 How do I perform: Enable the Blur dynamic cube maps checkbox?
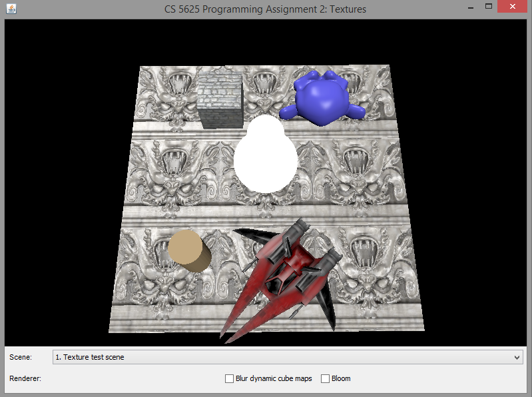pyautogui.click(x=230, y=378)
